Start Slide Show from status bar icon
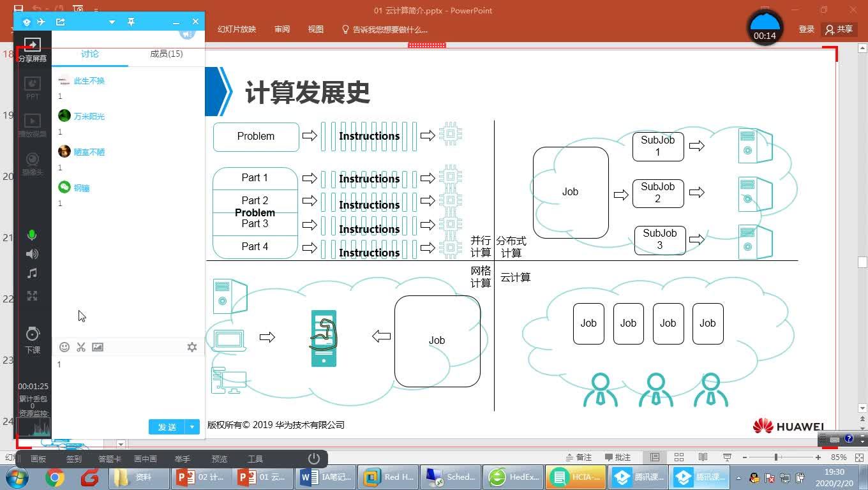The width and height of the screenshot is (868, 490). (727, 457)
